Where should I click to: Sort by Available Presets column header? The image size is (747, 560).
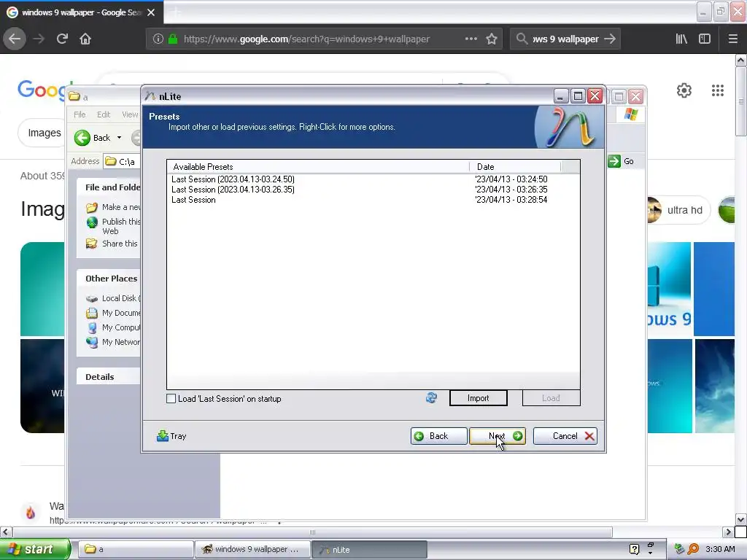point(318,167)
